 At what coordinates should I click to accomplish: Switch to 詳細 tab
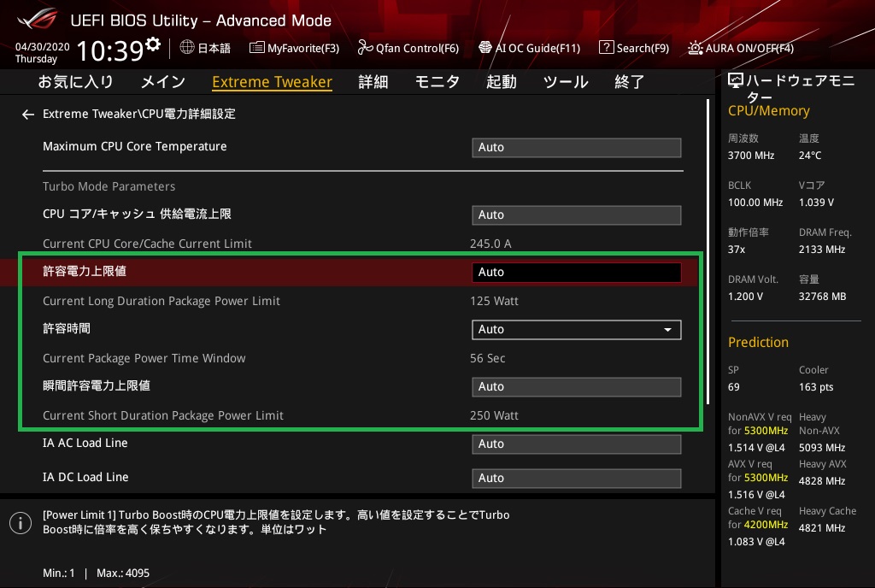(373, 82)
